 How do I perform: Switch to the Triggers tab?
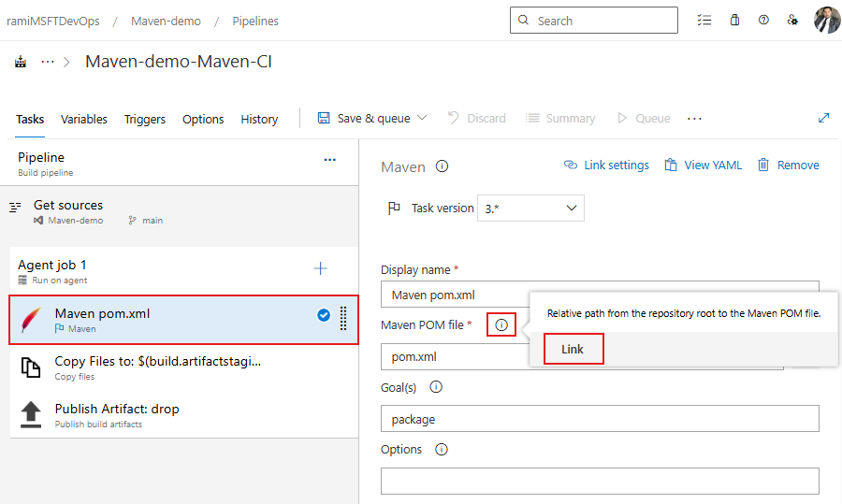coord(145,120)
